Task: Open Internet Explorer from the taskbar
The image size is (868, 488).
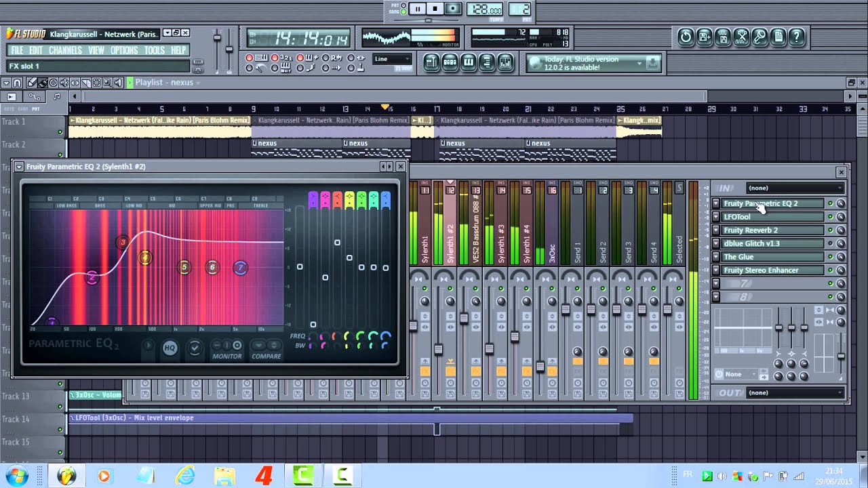Action: [184, 476]
